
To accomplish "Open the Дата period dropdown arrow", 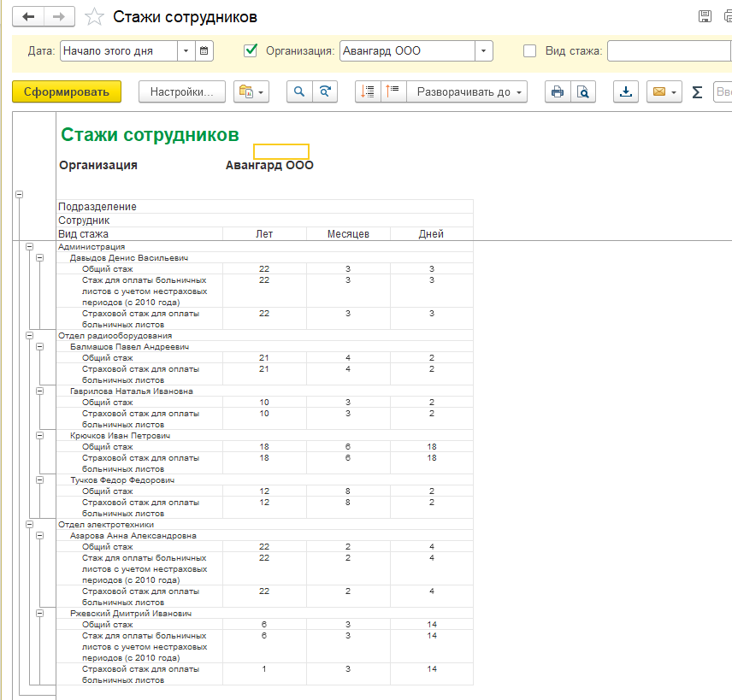I will tap(186, 51).
